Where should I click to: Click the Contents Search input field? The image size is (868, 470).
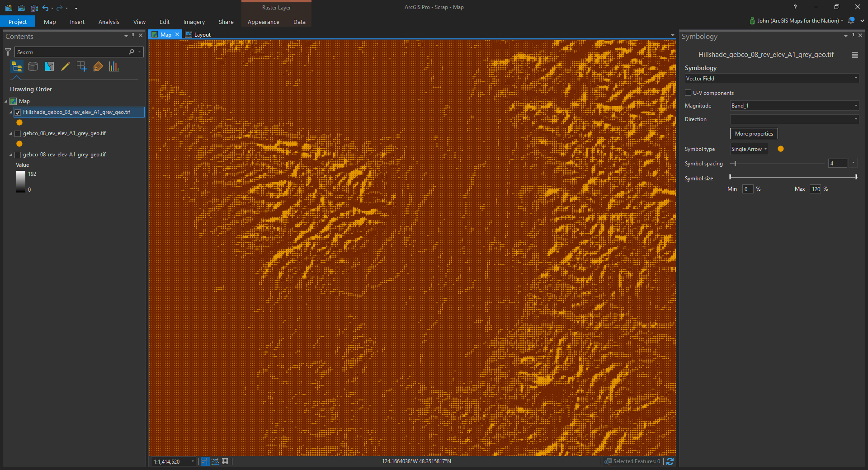[71, 52]
